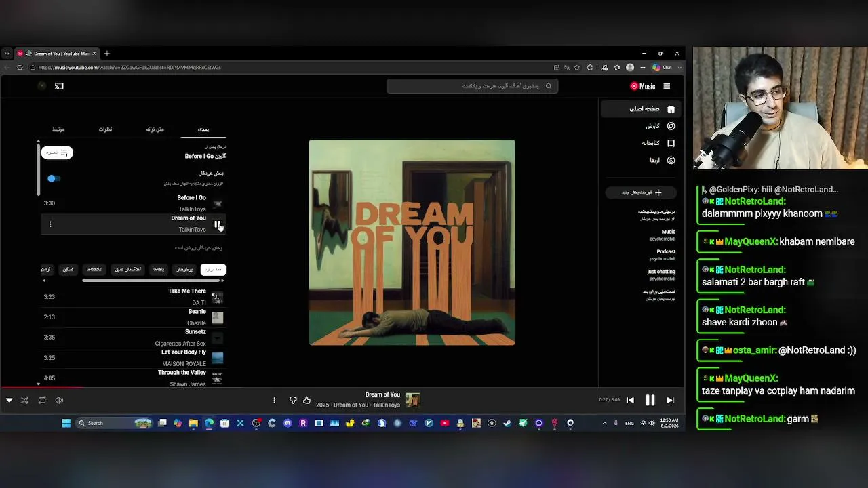Reload the page in the browser
The width and height of the screenshot is (868, 488).
pyautogui.click(x=20, y=68)
